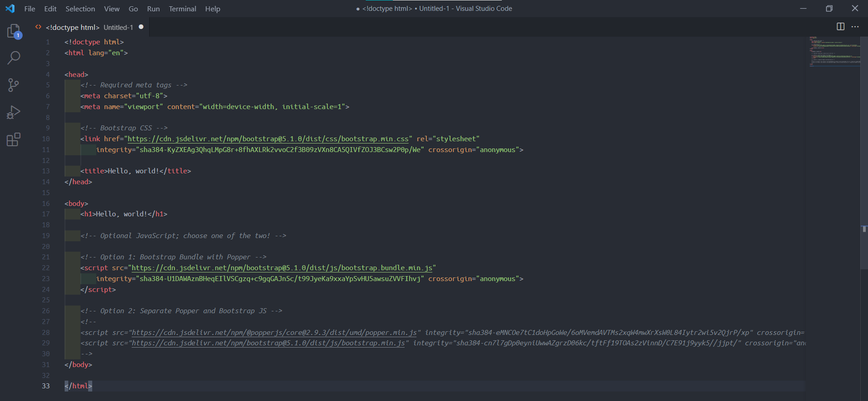
Task: Click line number 16 in gutter
Action: [x=46, y=204]
